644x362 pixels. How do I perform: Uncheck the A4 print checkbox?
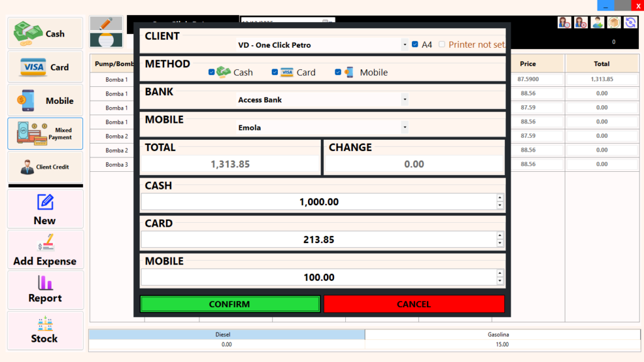[415, 44]
